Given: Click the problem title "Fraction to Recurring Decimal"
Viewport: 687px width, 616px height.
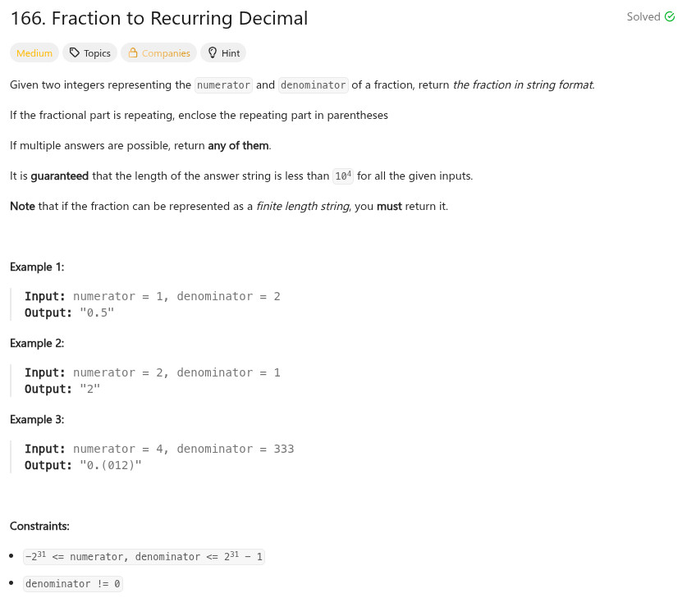Looking at the screenshot, I should (159, 18).
